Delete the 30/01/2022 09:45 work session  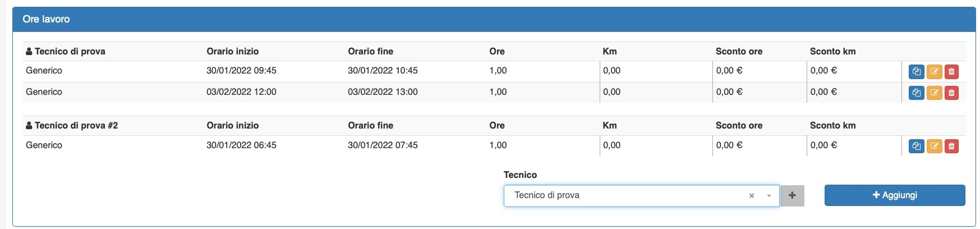click(x=951, y=72)
